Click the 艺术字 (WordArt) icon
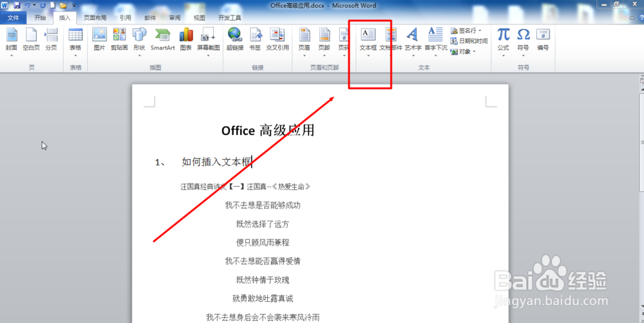The image size is (644, 323). pyautogui.click(x=413, y=35)
